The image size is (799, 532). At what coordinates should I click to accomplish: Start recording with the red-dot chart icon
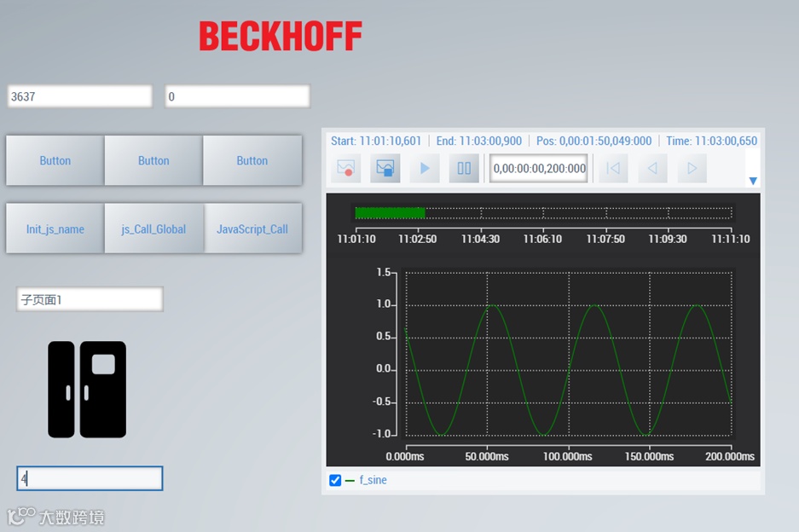point(346,168)
